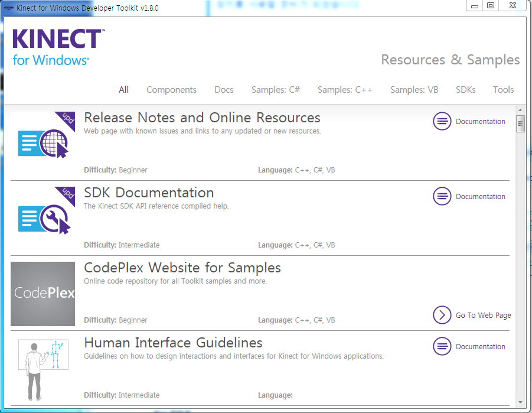Close the Kinect Developer Toolkit window
This screenshot has width=532, height=413.
tap(513, 5)
